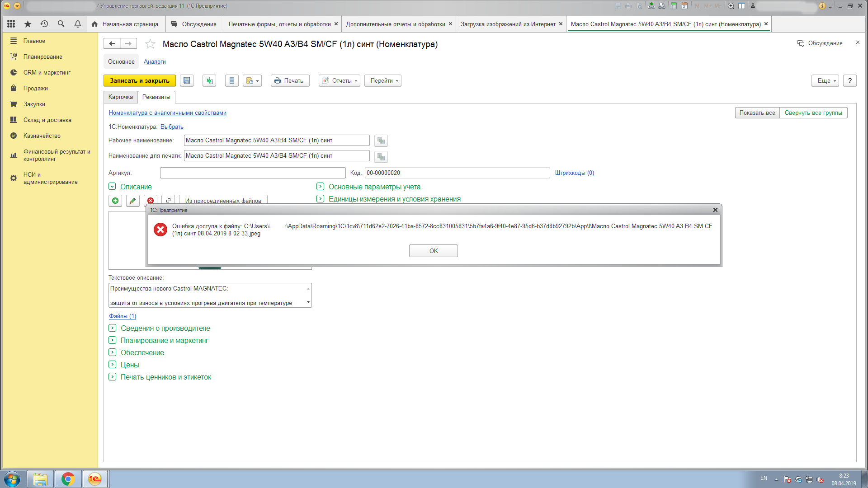868x488 pixels.
Task: Go forward with the right arrow
Action: tap(128, 43)
